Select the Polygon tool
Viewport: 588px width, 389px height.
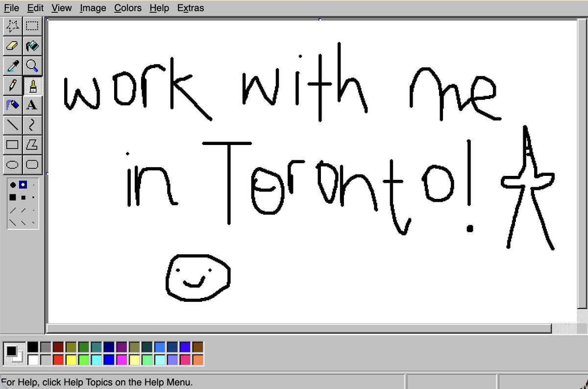tap(32, 145)
